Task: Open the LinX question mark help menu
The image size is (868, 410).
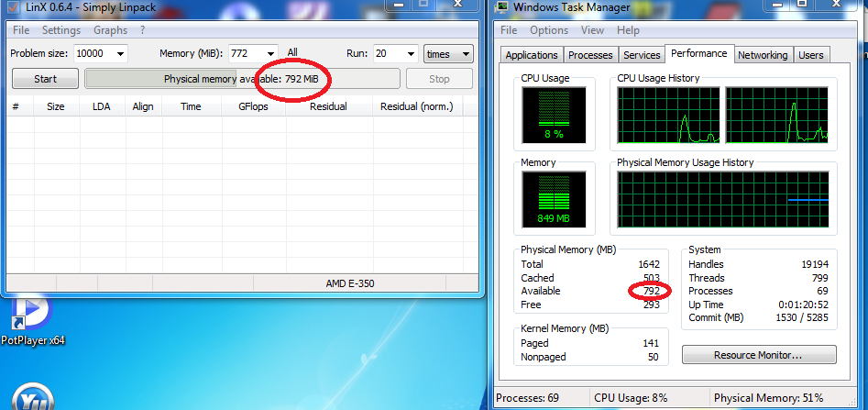Action: [x=142, y=30]
